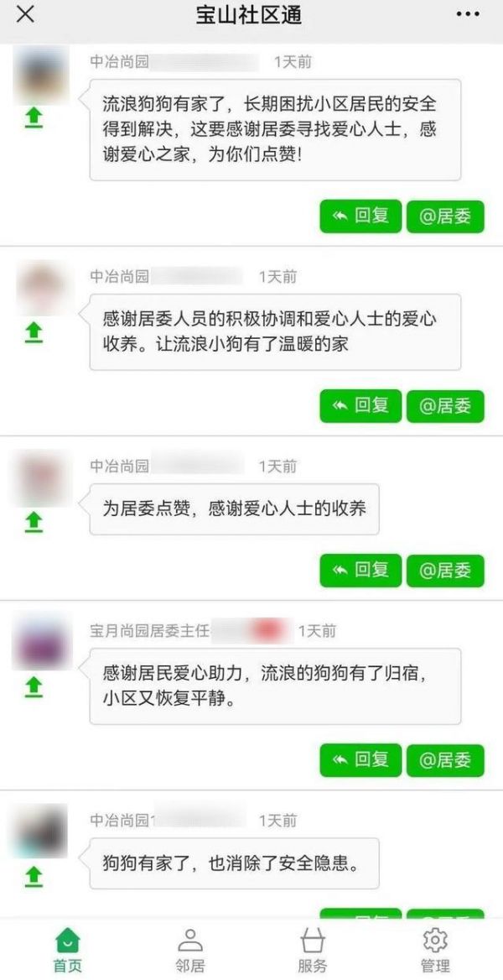Screen dimensions: 503x980
Task: Open the first commenter's blurred avatar
Action: [x=41, y=74]
